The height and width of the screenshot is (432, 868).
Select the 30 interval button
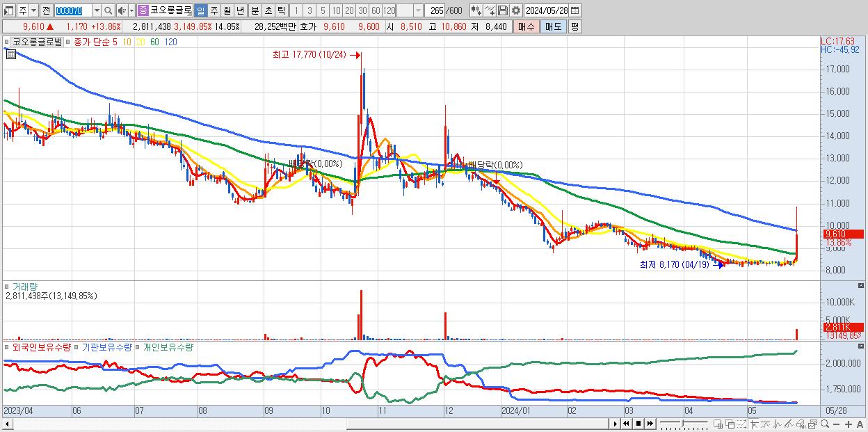362,10
